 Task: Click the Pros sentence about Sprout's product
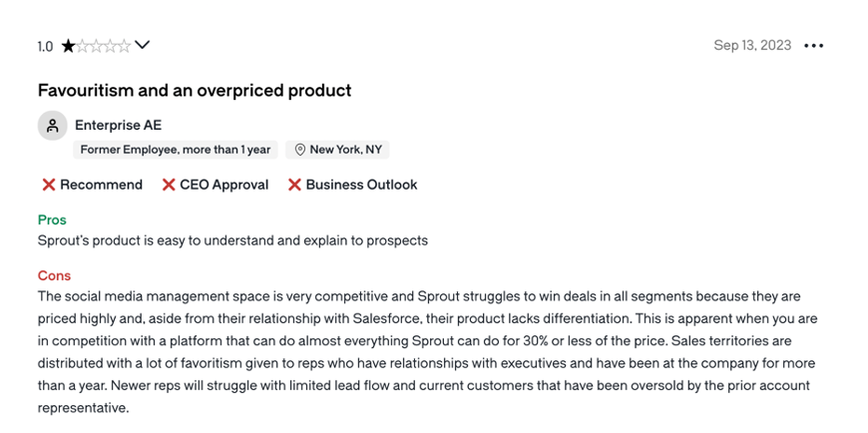232,240
